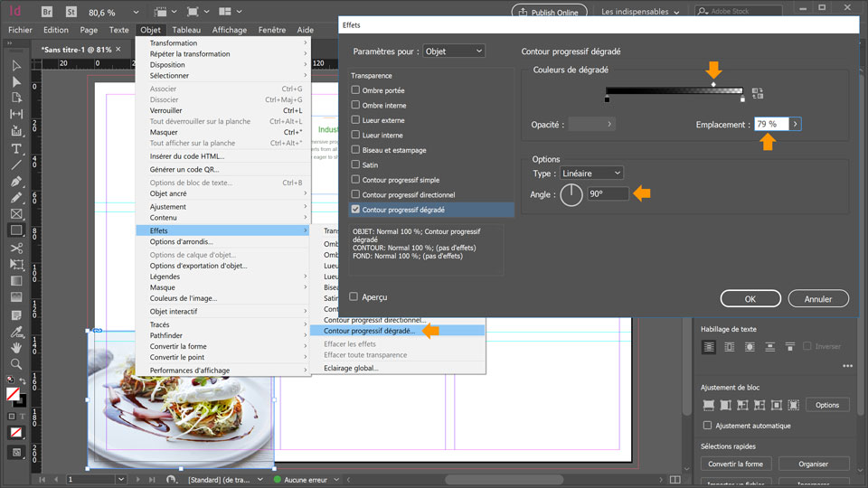Click OK in Effets dialog
868x488 pixels.
tap(750, 299)
